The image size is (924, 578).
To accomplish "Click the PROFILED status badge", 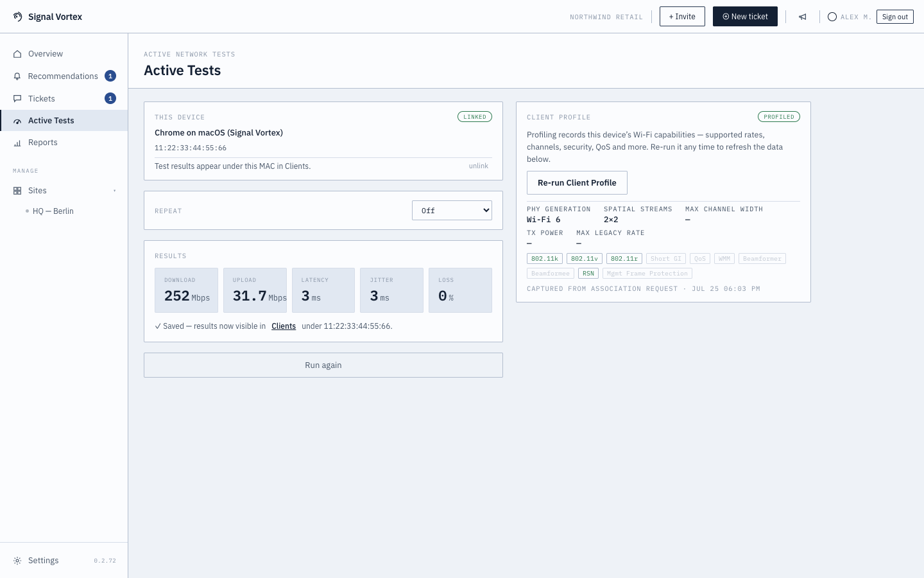I will [x=779, y=117].
